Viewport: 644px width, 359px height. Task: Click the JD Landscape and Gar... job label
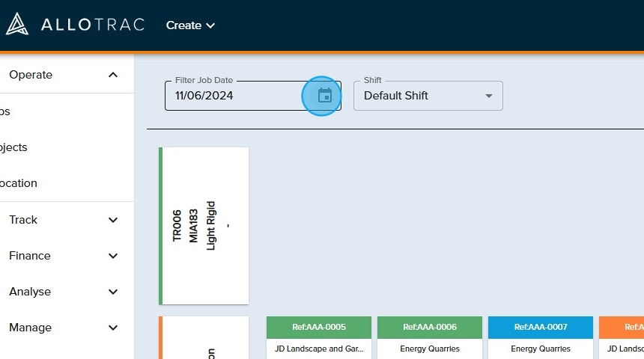319,349
